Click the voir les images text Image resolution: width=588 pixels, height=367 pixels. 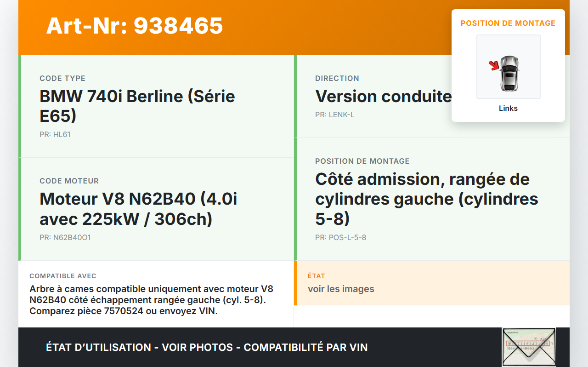(x=341, y=289)
